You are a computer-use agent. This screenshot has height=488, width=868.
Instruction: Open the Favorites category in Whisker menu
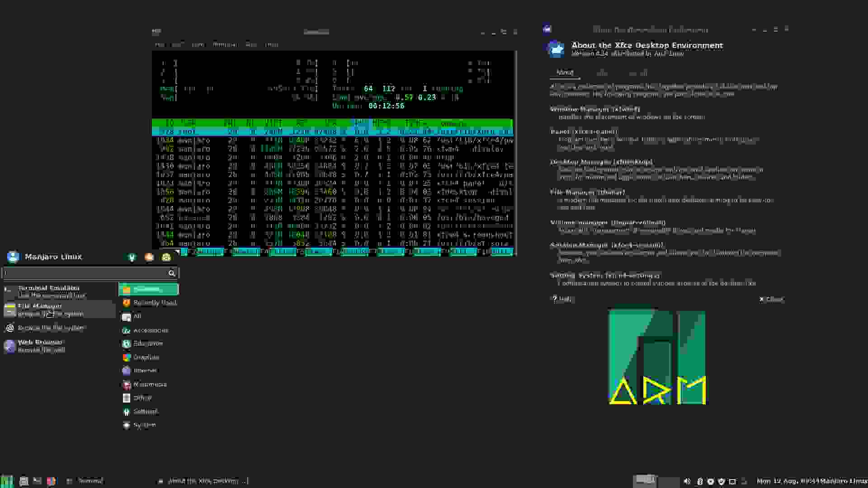[x=148, y=289]
